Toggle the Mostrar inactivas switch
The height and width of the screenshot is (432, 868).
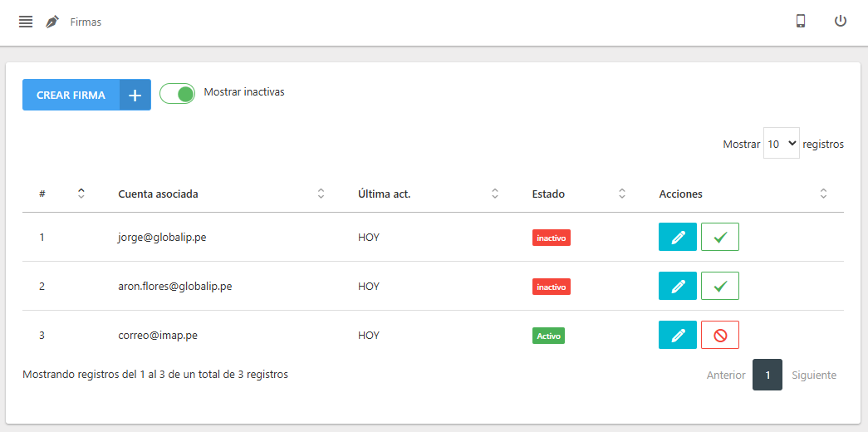point(177,93)
